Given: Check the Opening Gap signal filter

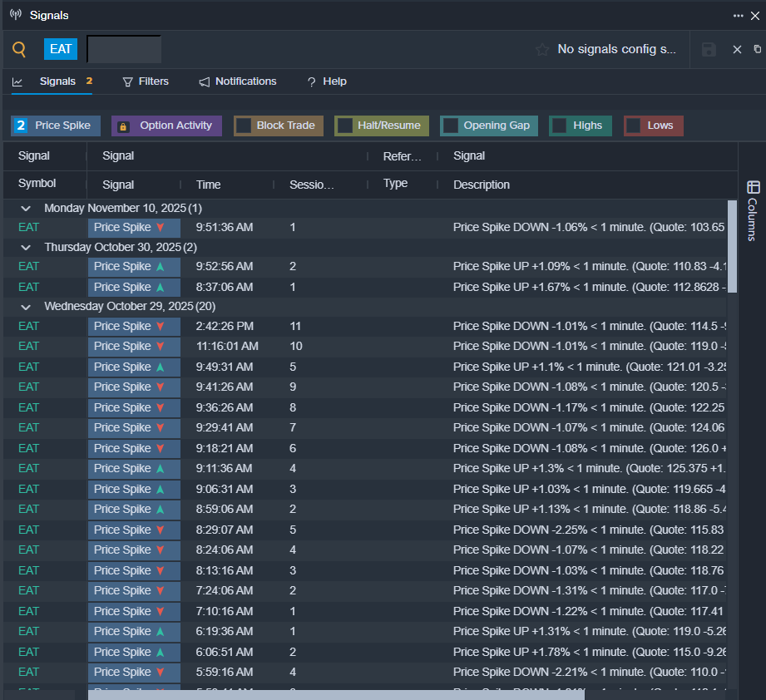Looking at the screenshot, I should (x=451, y=126).
